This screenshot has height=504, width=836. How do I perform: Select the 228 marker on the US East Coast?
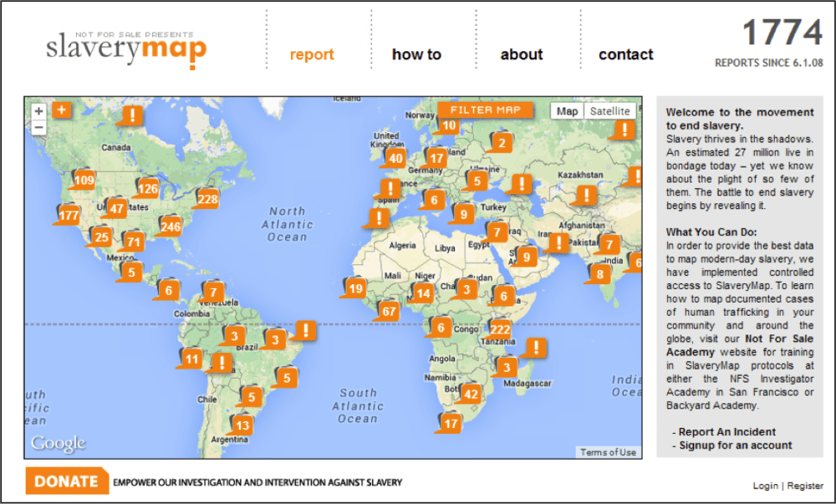click(x=206, y=199)
